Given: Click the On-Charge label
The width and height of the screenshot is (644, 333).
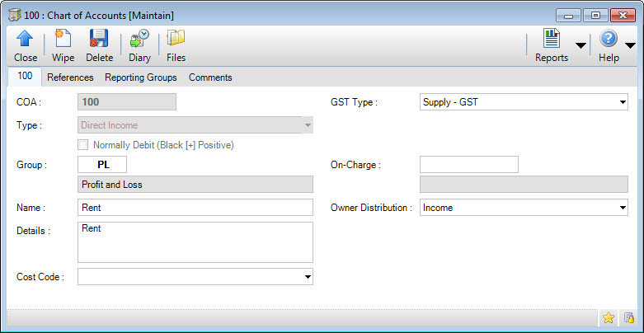Looking at the screenshot, I should point(355,165).
